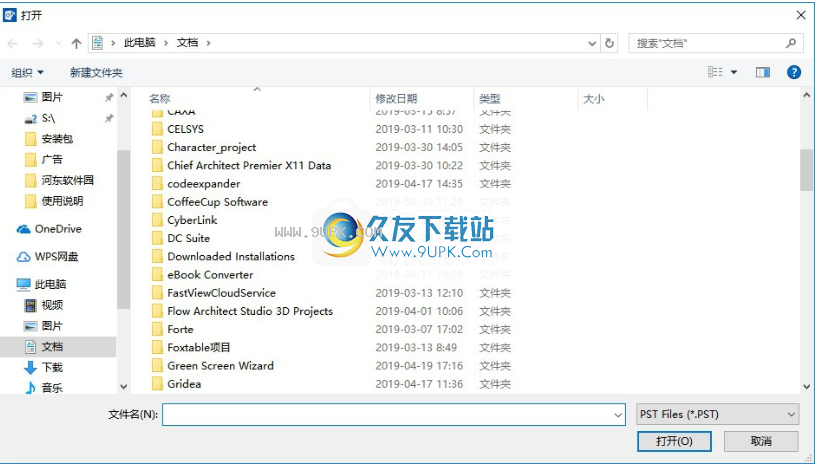Click file list scrollbar down arrow
The width and height of the screenshot is (822, 470).
(x=807, y=387)
